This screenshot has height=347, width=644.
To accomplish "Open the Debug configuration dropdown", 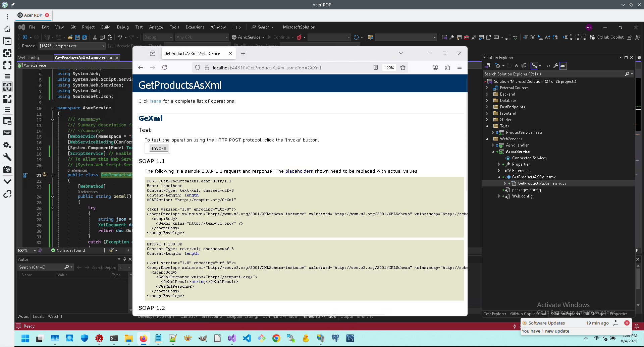I will 158,37.
